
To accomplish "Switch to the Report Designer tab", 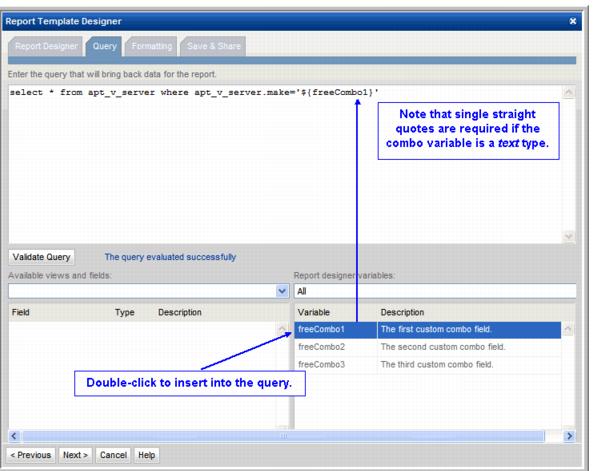I will click(x=46, y=46).
